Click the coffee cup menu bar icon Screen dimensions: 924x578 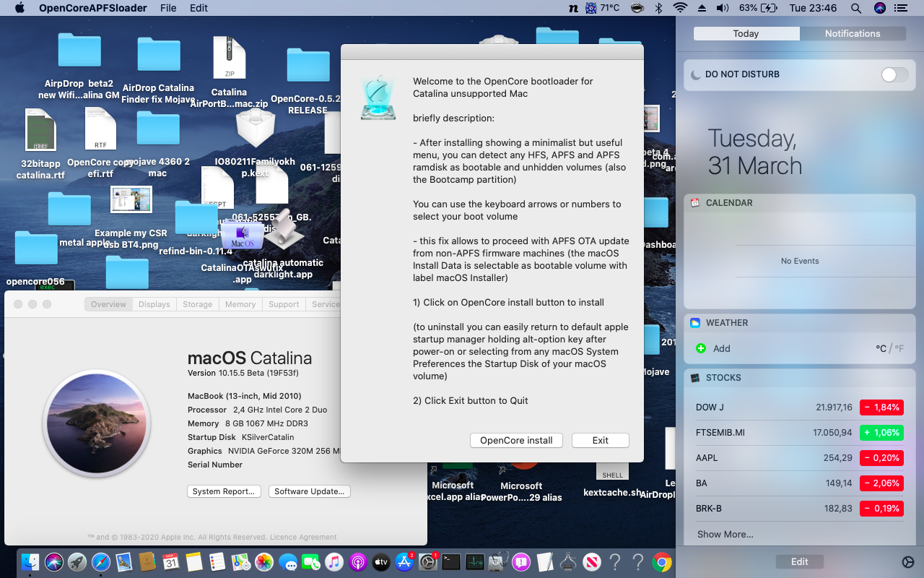click(637, 8)
